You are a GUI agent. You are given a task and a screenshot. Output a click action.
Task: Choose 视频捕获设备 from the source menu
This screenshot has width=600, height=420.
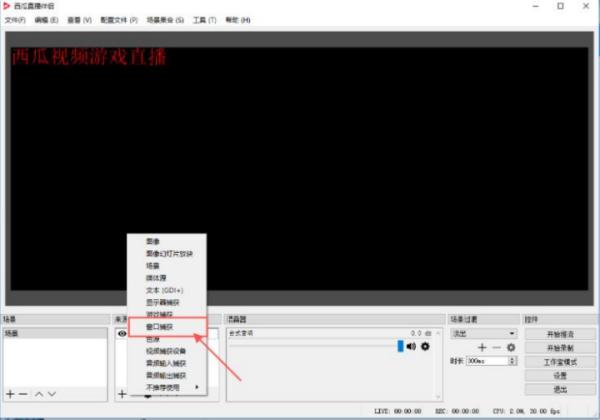point(167,351)
